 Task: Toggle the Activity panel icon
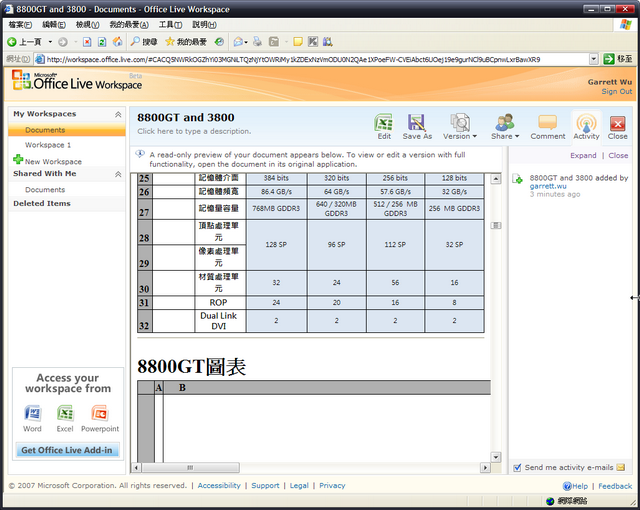click(x=586, y=122)
